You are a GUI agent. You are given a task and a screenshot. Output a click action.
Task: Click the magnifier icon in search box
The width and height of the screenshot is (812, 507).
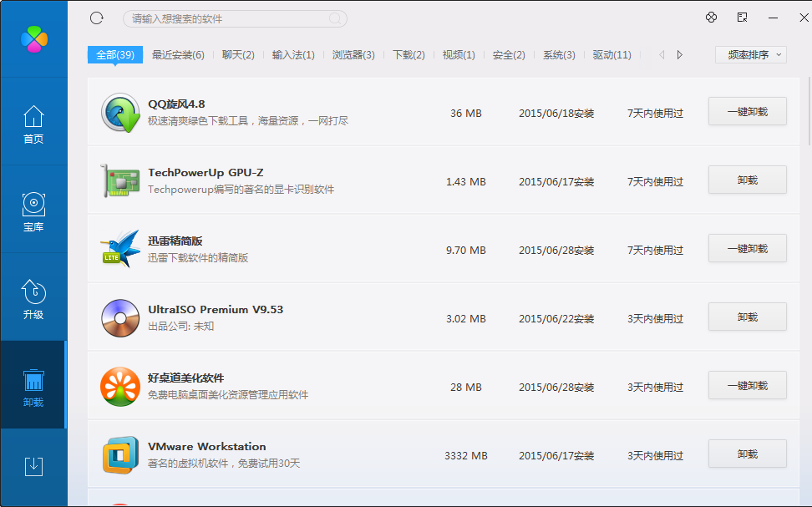[x=335, y=18]
